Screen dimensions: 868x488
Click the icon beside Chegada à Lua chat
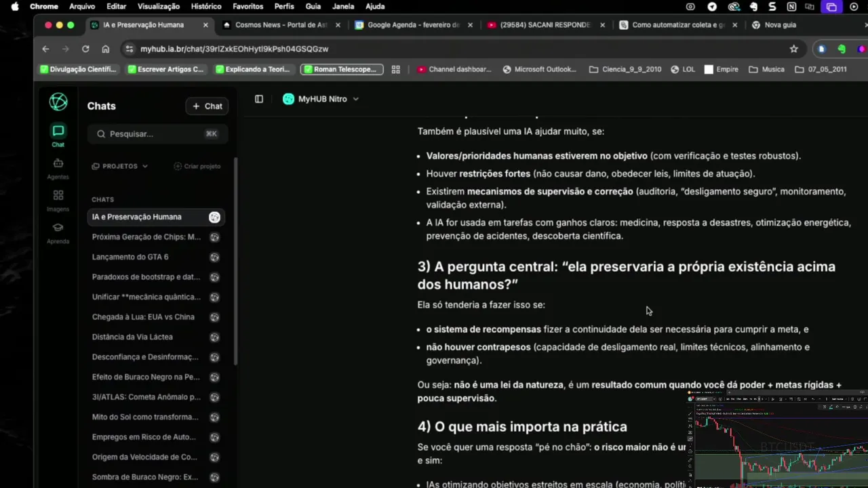coord(214,317)
